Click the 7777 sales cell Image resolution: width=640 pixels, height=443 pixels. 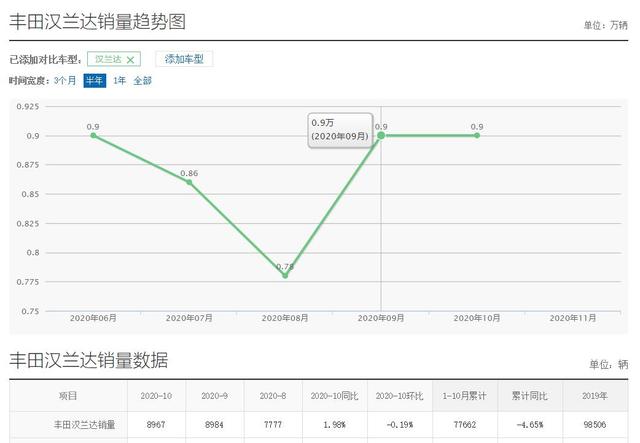click(273, 425)
